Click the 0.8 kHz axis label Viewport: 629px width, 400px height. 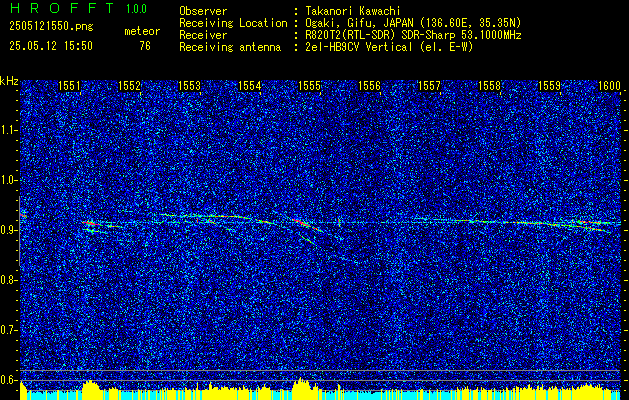[8, 280]
